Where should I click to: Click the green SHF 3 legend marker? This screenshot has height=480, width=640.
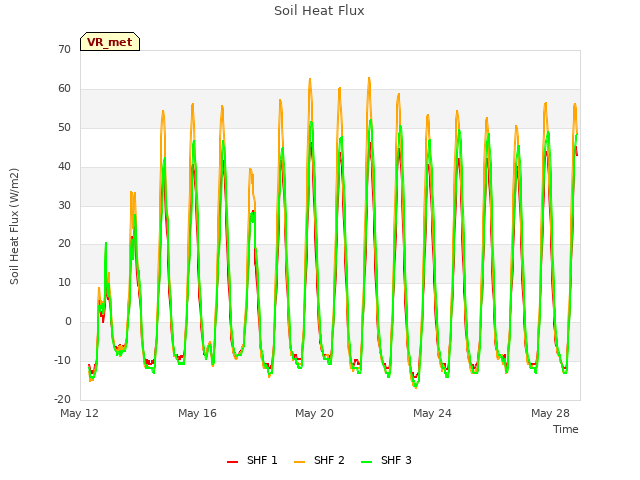[367, 462]
